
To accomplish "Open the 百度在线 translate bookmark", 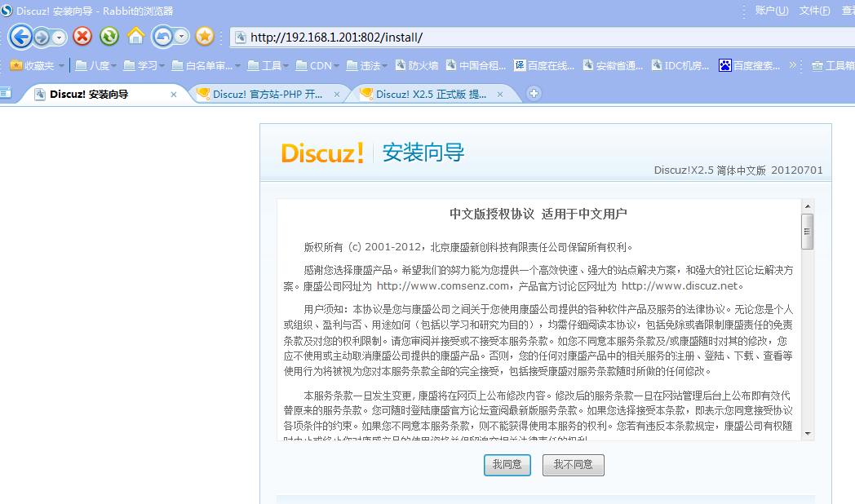I will tap(544, 65).
